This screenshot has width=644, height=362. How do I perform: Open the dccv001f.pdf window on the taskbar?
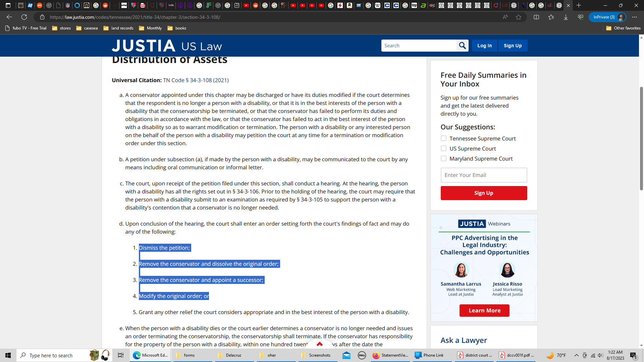click(517, 355)
